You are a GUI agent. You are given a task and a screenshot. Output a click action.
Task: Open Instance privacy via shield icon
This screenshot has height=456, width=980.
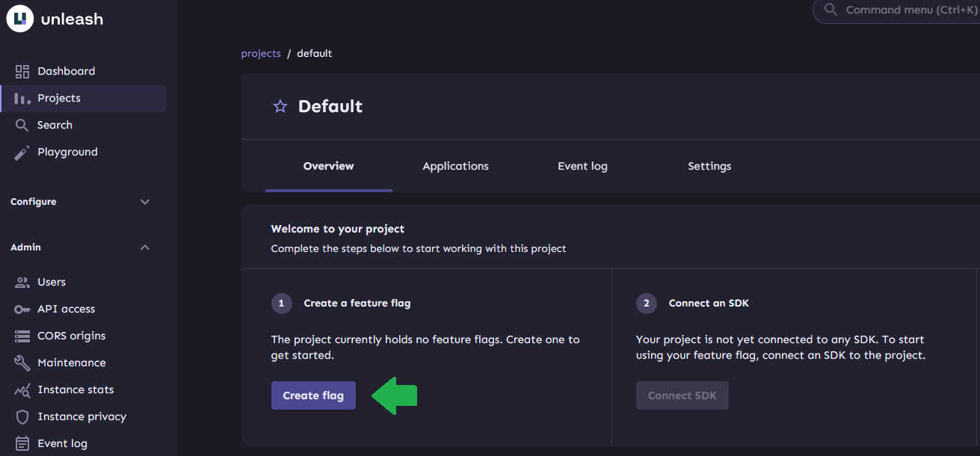point(22,416)
